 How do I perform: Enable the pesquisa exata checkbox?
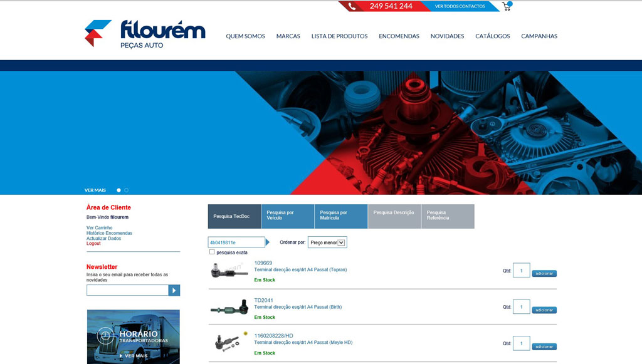[212, 252]
